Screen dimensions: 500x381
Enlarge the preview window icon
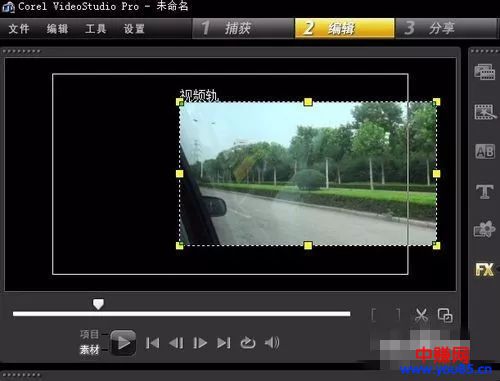pyautogui.click(x=445, y=315)
